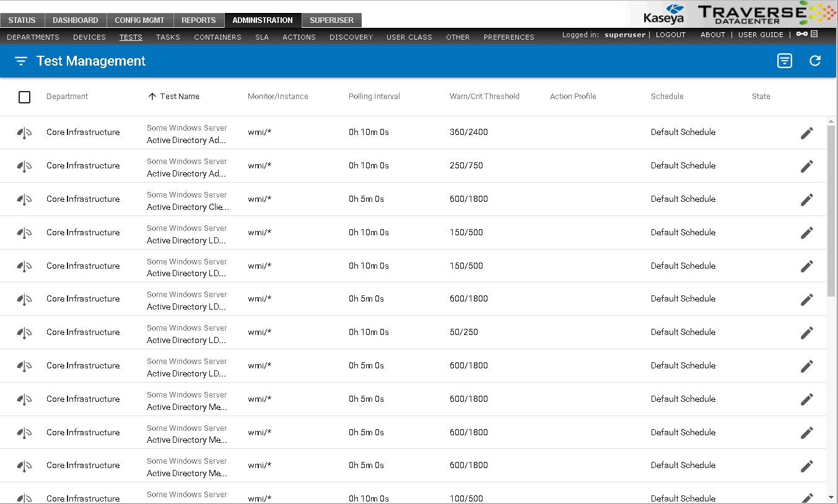Click the pencil icon for the 250/750 test
Viewport: 838px width, 504px height.
point(806,166)
